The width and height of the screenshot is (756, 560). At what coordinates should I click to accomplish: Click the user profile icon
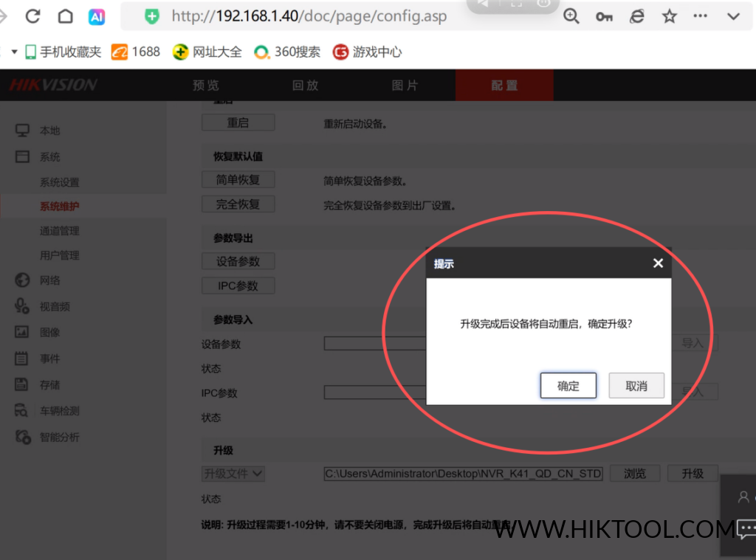tap(744, 497)
